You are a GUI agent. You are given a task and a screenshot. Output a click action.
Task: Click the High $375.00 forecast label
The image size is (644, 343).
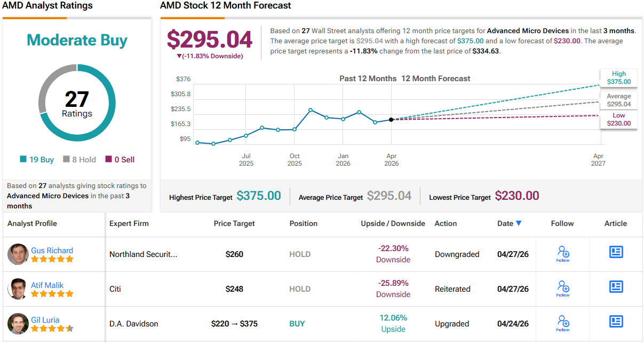[618, 78]
